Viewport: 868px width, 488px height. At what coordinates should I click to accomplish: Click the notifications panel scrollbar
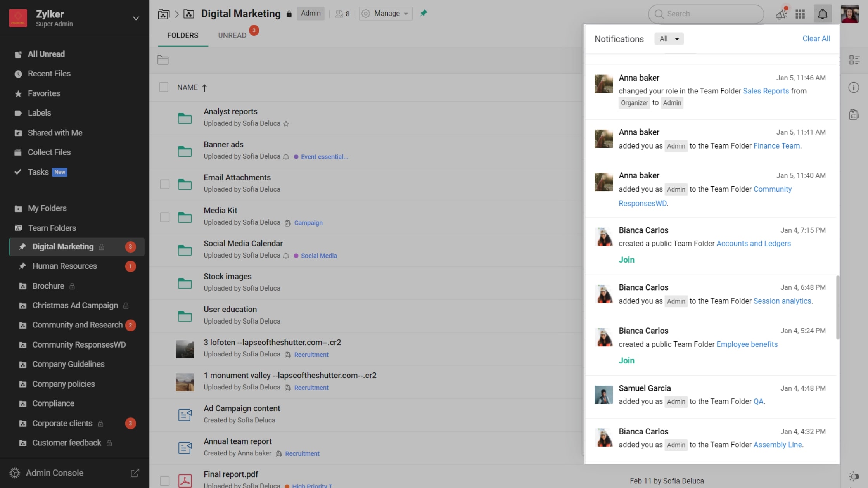[x=838, y=307]
